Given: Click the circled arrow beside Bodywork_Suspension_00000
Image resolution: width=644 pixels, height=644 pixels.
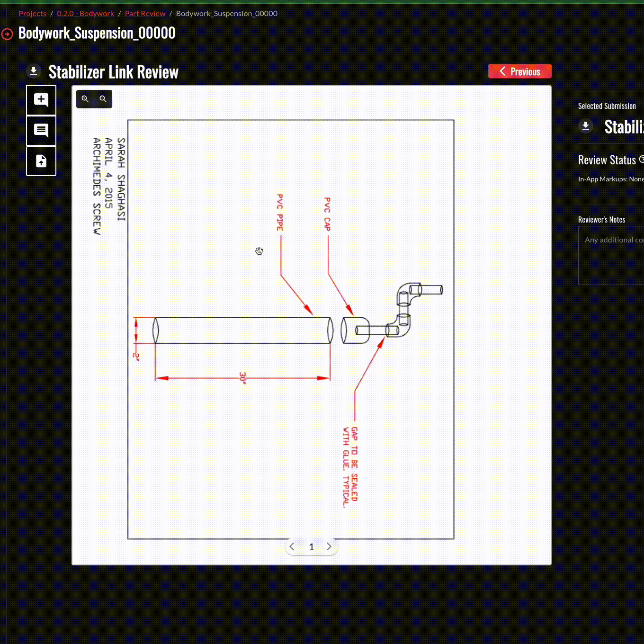Looking at the screenshot, I should click(x=7, y=34).
